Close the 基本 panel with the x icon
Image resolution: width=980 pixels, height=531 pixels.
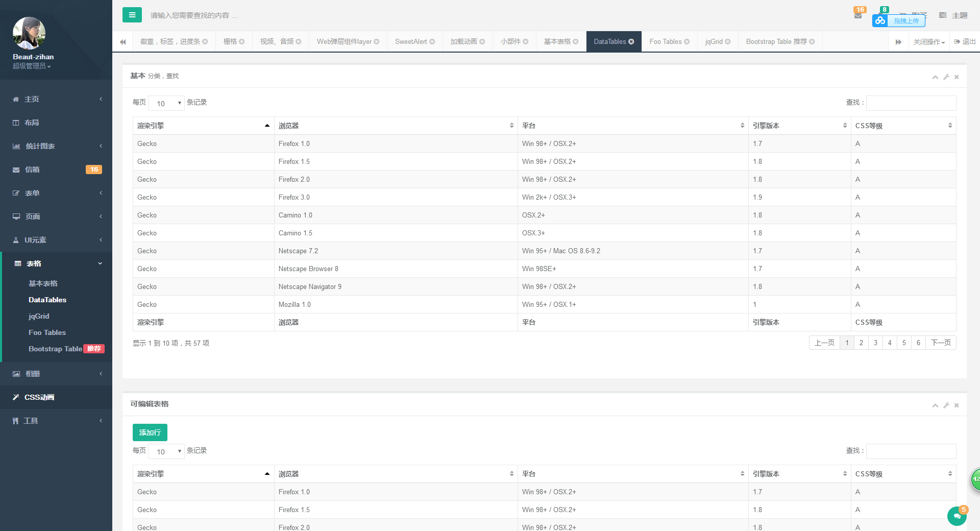click(957, 77)
